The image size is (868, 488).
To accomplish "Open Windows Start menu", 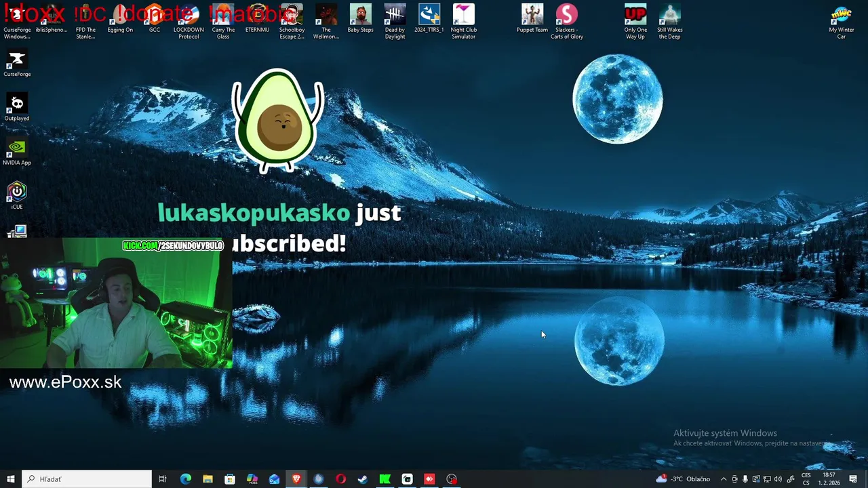I will pos(10,479).
